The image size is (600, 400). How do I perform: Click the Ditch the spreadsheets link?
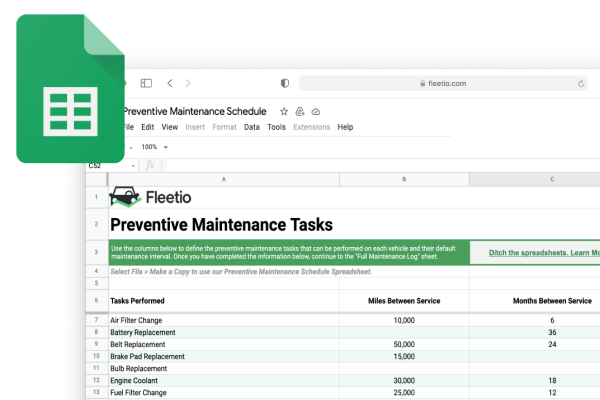click(544, 253)
